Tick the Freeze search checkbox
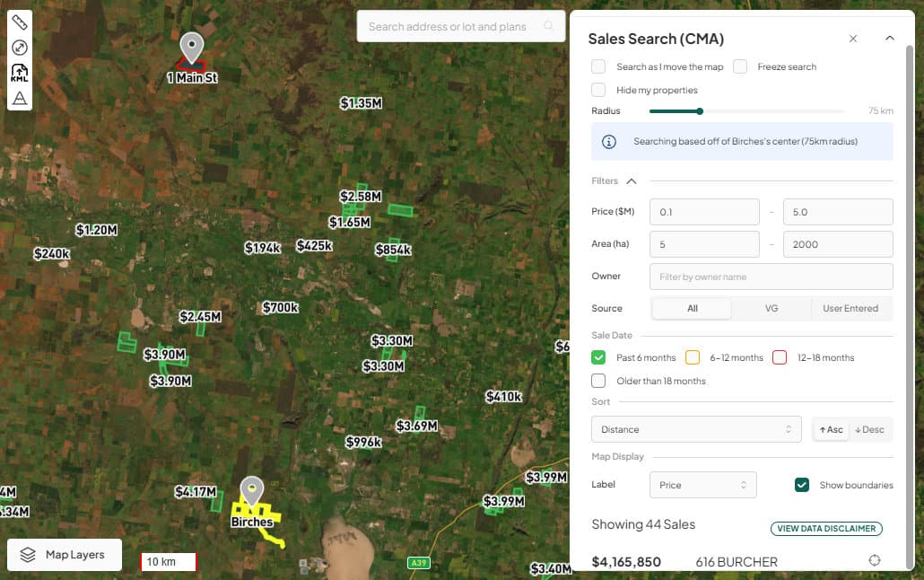Screen dimensions: 924x580 740,66
